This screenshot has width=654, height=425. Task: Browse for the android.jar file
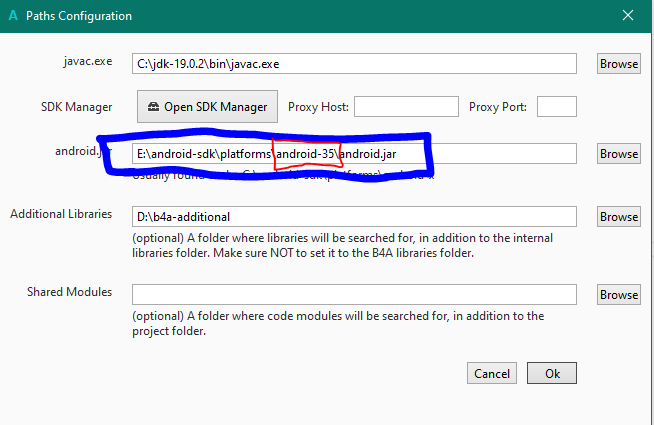tap(618, 154)
